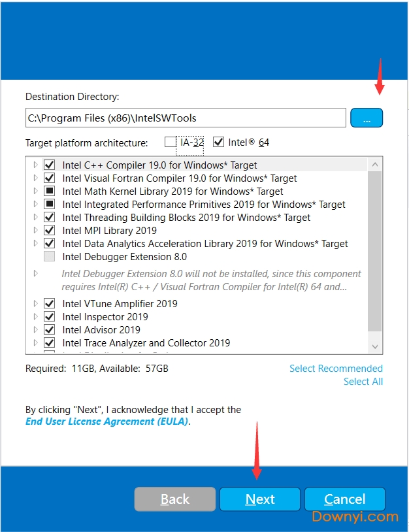The image size is (409, 532).
Task: Click the component list scrollbar thumb
Action: click(x=375, y=251)
